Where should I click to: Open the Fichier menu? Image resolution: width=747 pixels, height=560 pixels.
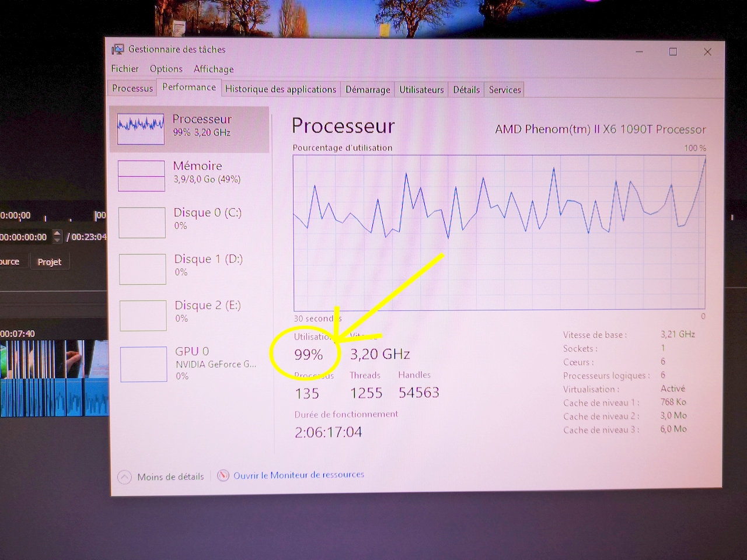[x=125, y=69]
